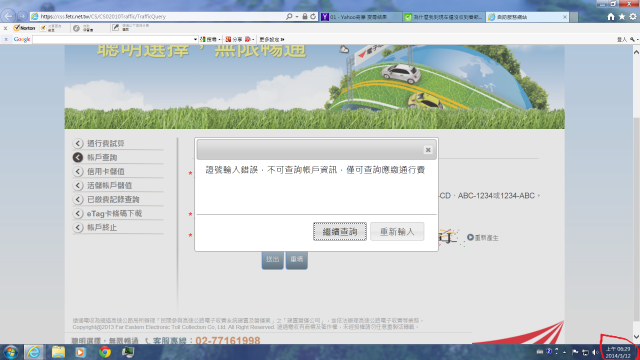640x360 pixels.
Task: Open IE Tools gear icon
Action: (633, 17)
